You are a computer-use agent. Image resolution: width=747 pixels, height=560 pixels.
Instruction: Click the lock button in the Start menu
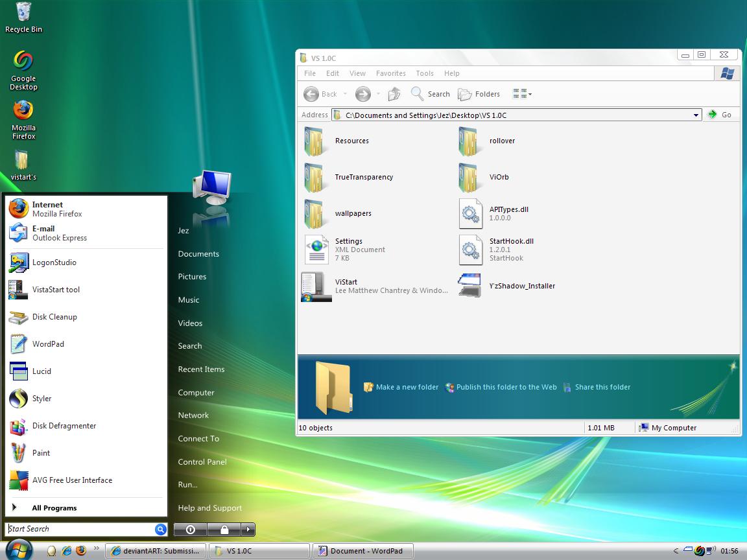point(224,530)
